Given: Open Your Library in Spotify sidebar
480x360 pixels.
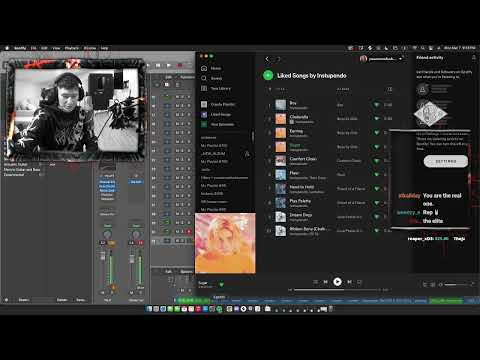Looking at the screenshot, I should point(216,88).
